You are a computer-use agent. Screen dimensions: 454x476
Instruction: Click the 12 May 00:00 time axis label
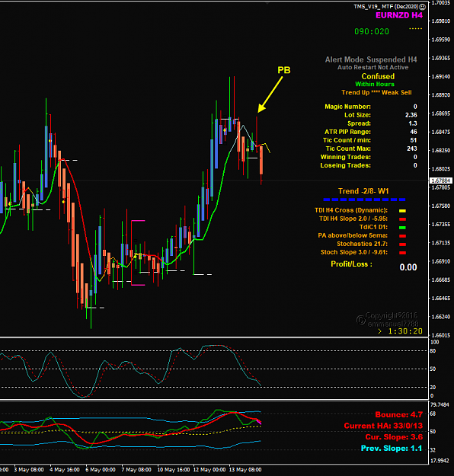pos(209,470)
